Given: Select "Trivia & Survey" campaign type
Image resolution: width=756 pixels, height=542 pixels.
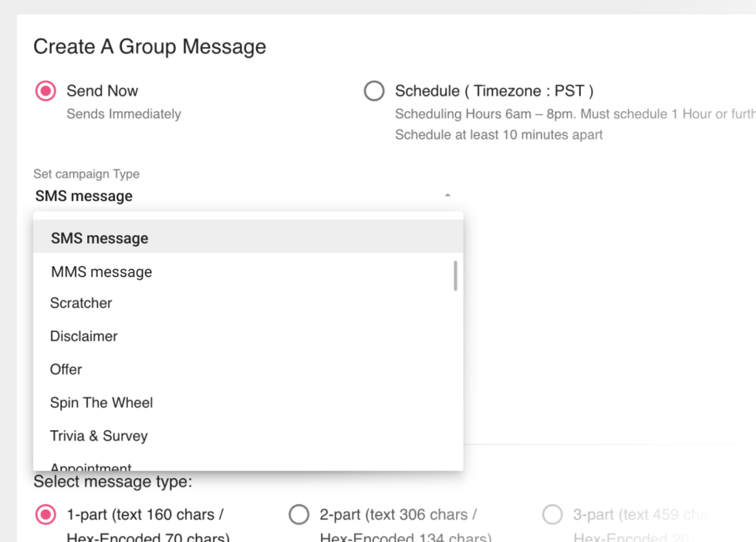Looking at the screenshot, I should (x=98, y=436).
